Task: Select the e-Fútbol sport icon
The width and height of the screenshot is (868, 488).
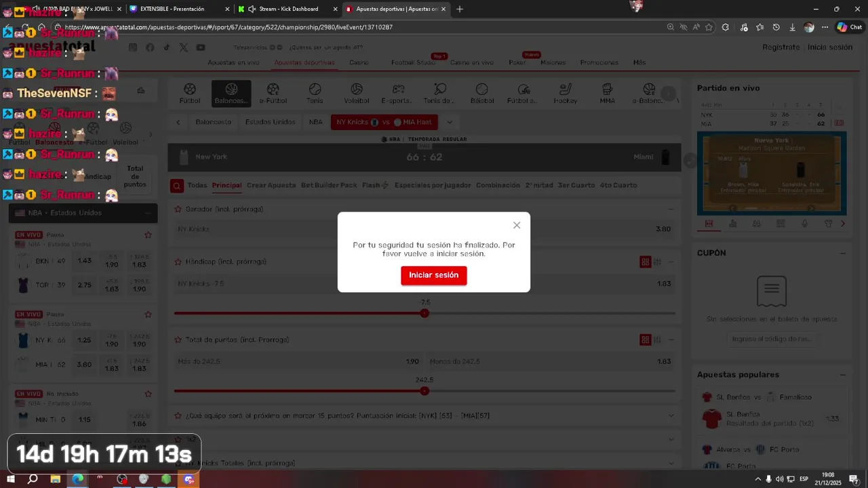Action: coord(273,94)
